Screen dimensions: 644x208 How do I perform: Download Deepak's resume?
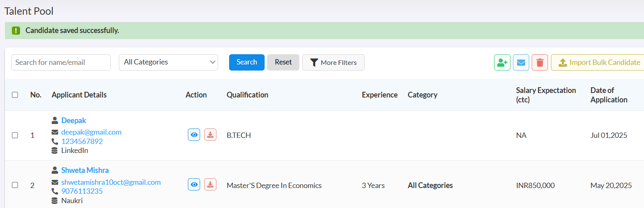click(210, 135)
